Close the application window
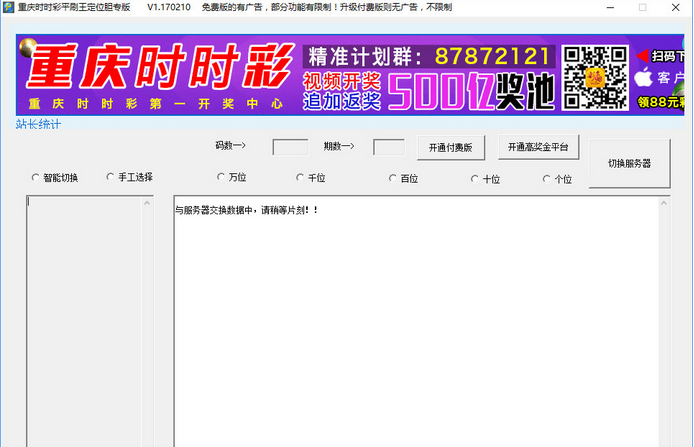This screenshot has height=447, width=694. coord(675,8)
